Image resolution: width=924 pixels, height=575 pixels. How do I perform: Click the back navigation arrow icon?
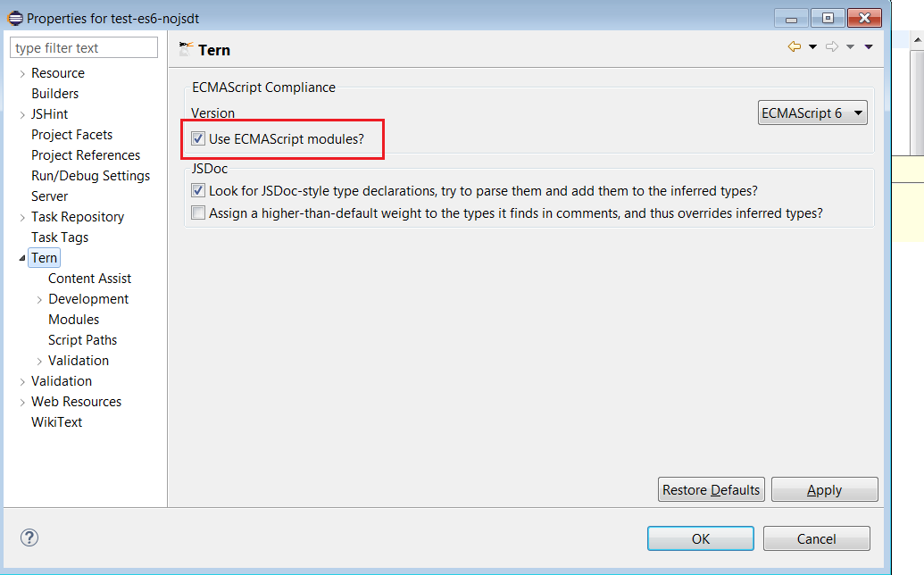point(794,47)
